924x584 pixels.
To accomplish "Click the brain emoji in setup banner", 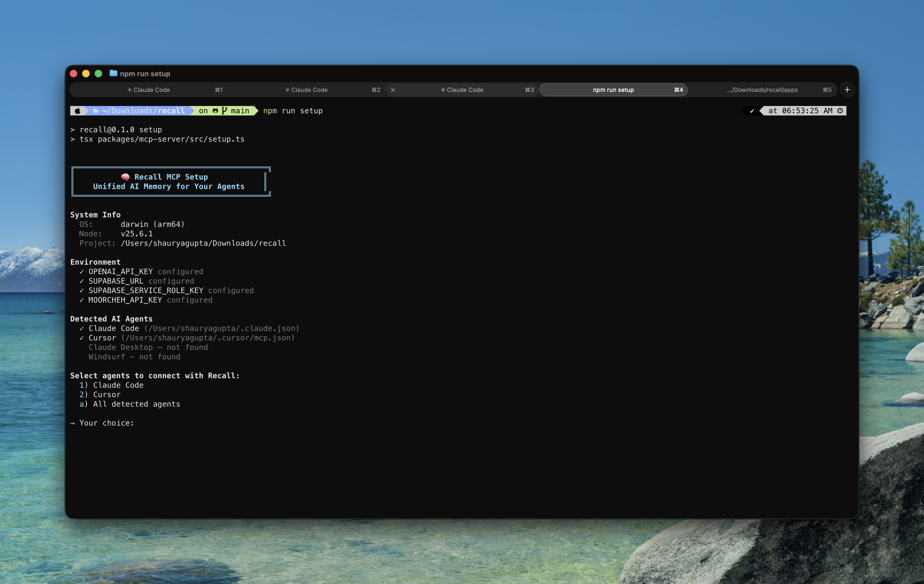I will coord(125,177).
